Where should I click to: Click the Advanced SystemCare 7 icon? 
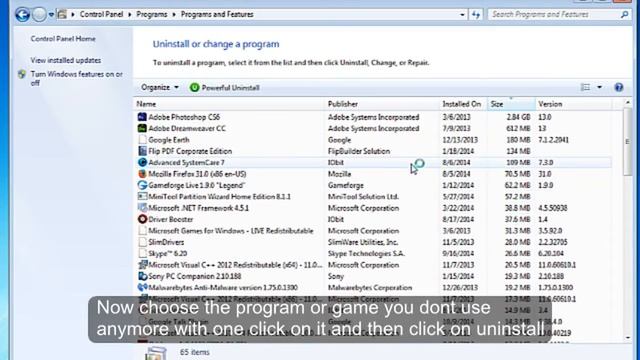(142, 162)
